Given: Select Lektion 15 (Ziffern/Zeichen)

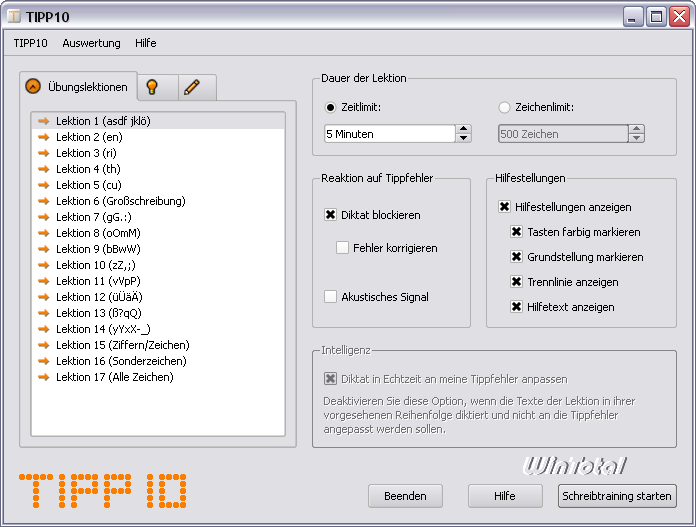Looking at the screenshot, I should pos(158,345).
